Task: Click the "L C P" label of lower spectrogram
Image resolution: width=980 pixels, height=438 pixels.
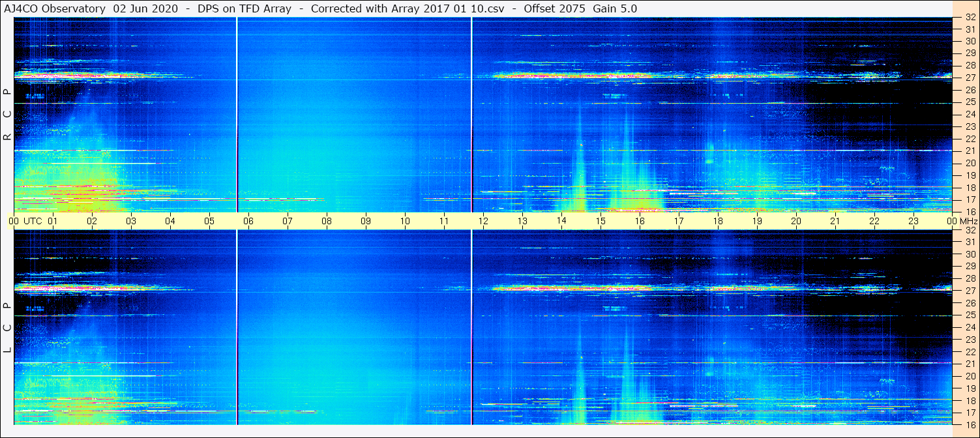Action: coord(7,328)
